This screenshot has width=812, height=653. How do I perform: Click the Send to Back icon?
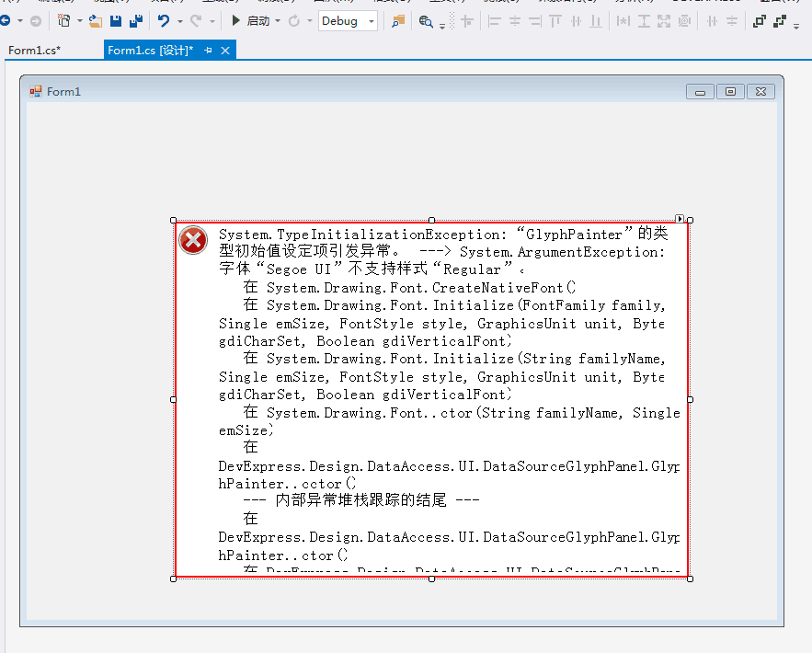point(780,21)
